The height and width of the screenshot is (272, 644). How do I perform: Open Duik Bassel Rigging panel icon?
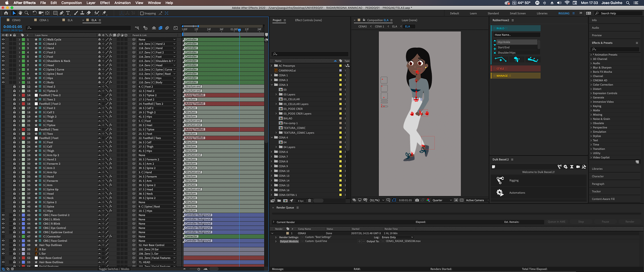tap(500, 180)
